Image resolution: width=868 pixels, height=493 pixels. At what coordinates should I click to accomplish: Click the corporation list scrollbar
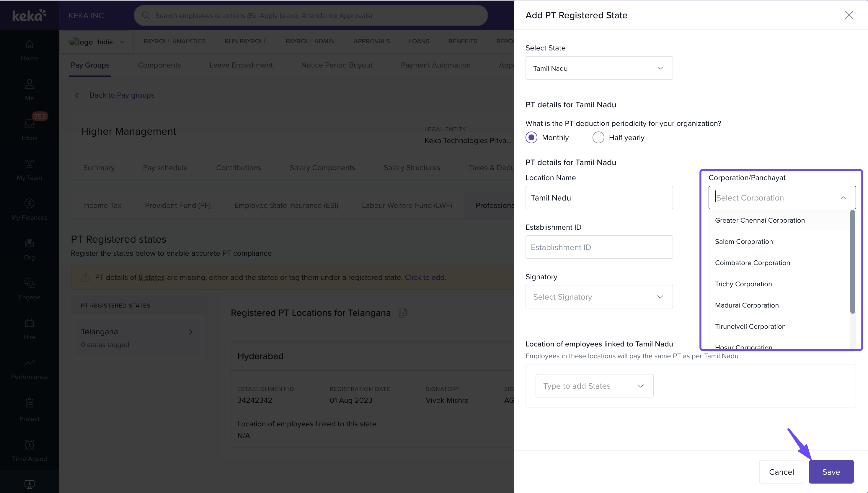click(852, 262)
